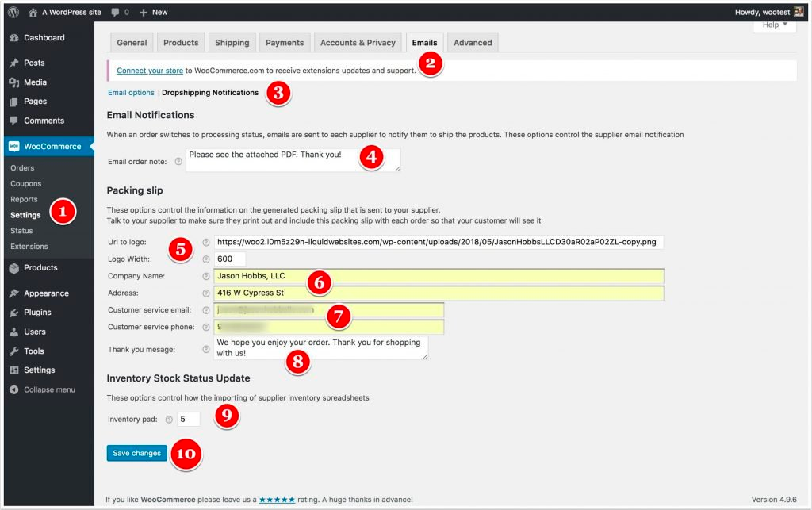Click the WordPress logo icon in admin bar

click(13, 12)
